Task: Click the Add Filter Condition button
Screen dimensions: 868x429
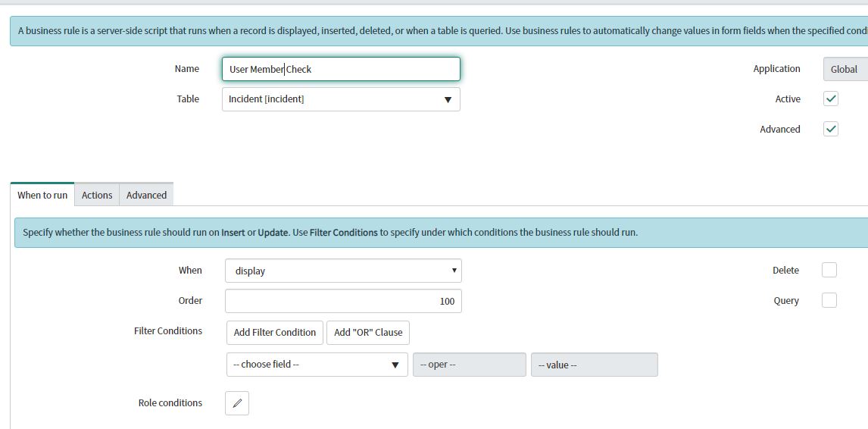Action: point(274,332)
